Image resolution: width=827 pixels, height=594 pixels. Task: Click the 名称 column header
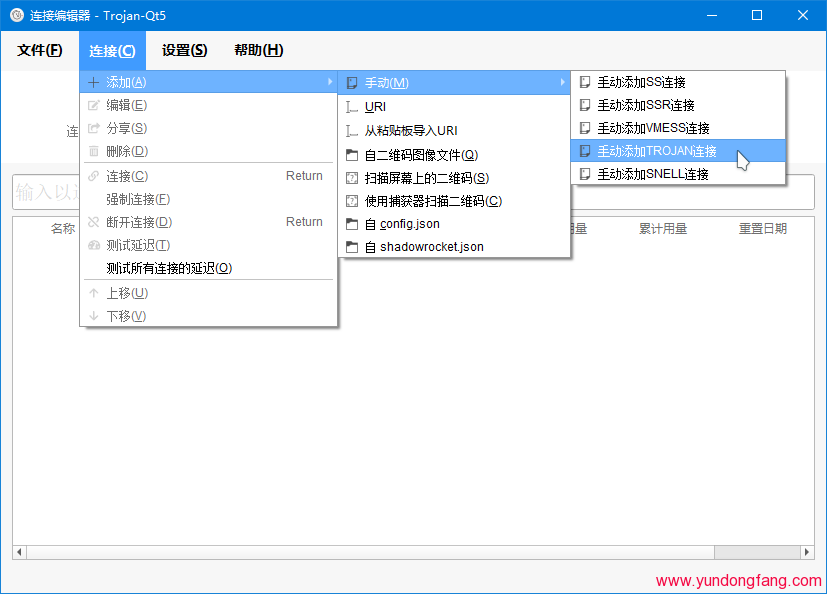[63, 229]
